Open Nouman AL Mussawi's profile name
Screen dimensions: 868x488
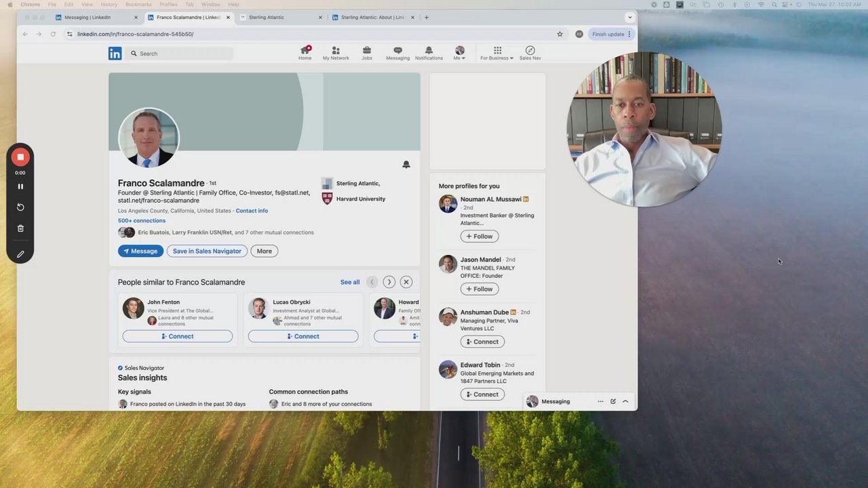click(491, 199)
